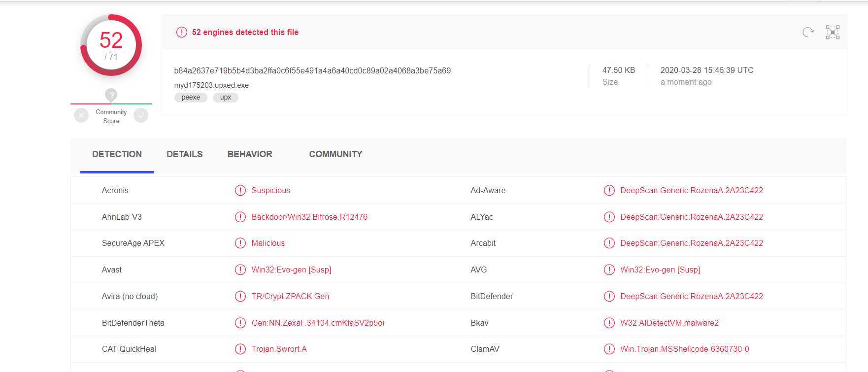This screenshot has width=868, height=372.
Task: Click TR/Crypt.ZPACK.Gen result
Action: coord(290,296)
